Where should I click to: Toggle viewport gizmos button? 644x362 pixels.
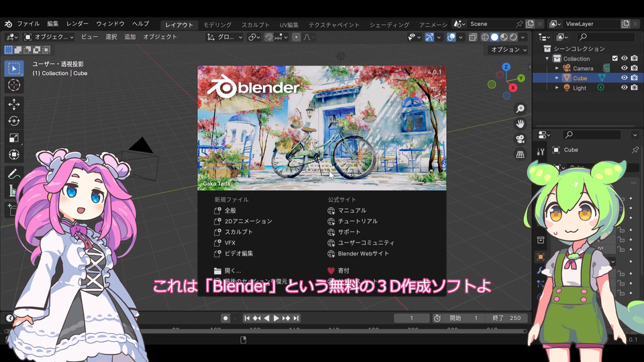(x=429, y=37)
